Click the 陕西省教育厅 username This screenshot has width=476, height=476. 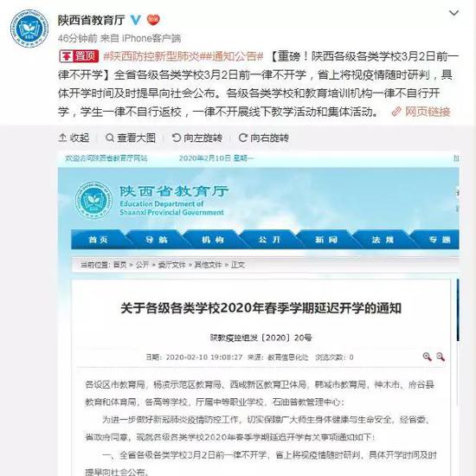[x=92, y=21]
